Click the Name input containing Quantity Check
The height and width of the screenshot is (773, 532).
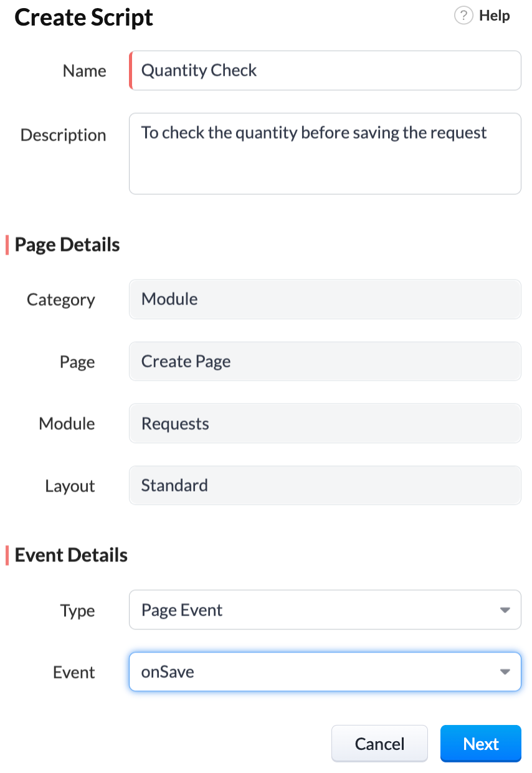pos(324,70)
